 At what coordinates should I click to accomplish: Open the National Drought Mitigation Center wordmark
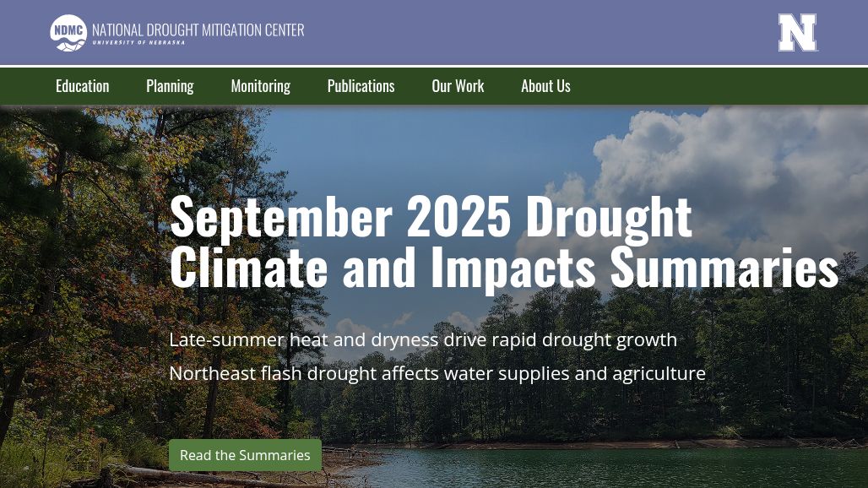198,30
